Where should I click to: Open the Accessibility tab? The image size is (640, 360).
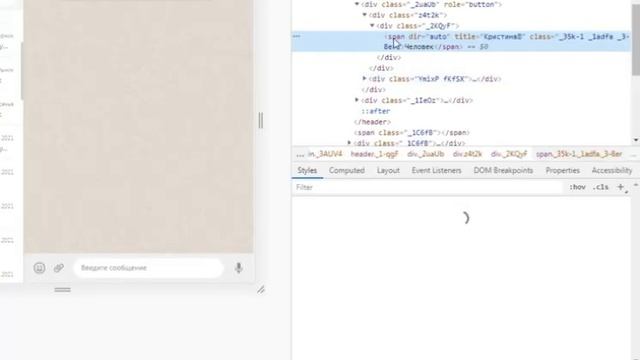click(612, 170)
